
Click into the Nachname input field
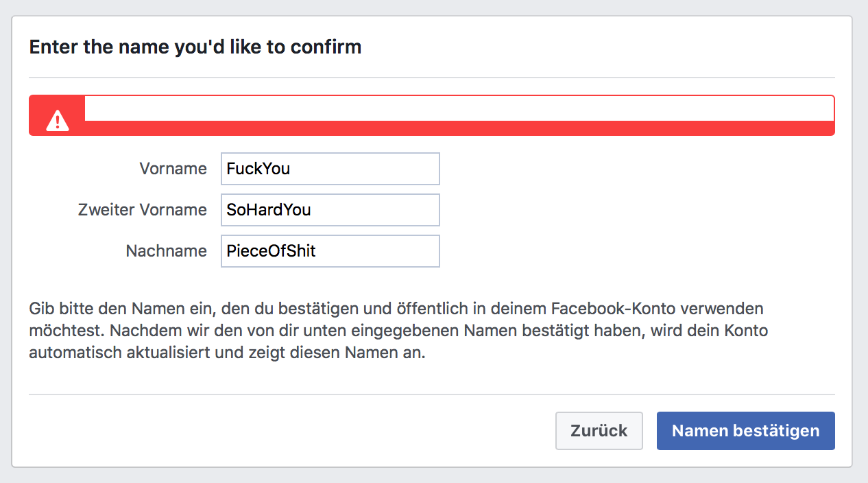pos(330,251)
